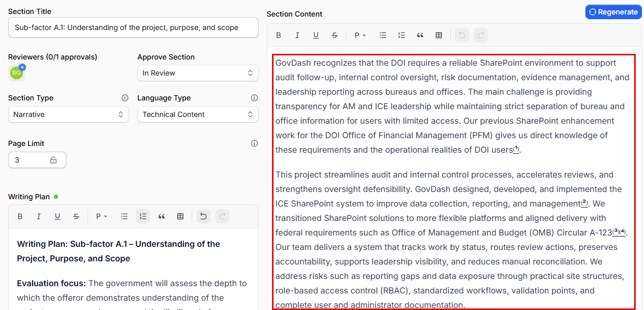Image resolution: width=644 pixels, height=310 pixels.
Task: Open paragraph style dropdown in Section Content toolbar
Action: click(360, 35)
